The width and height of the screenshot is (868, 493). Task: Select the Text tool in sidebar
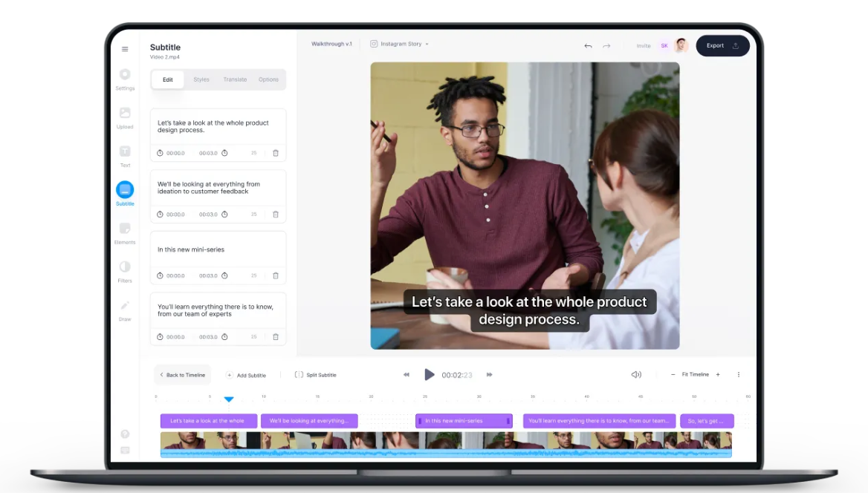coord(125,156)
